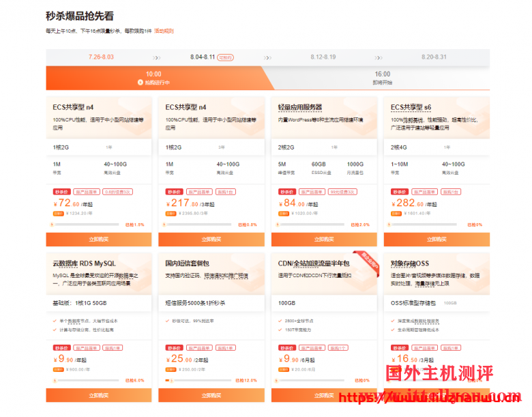Screen dimensions: 532x417
Task: Click the ¥9.90 /6月起 price
Action: pos(297,359)
